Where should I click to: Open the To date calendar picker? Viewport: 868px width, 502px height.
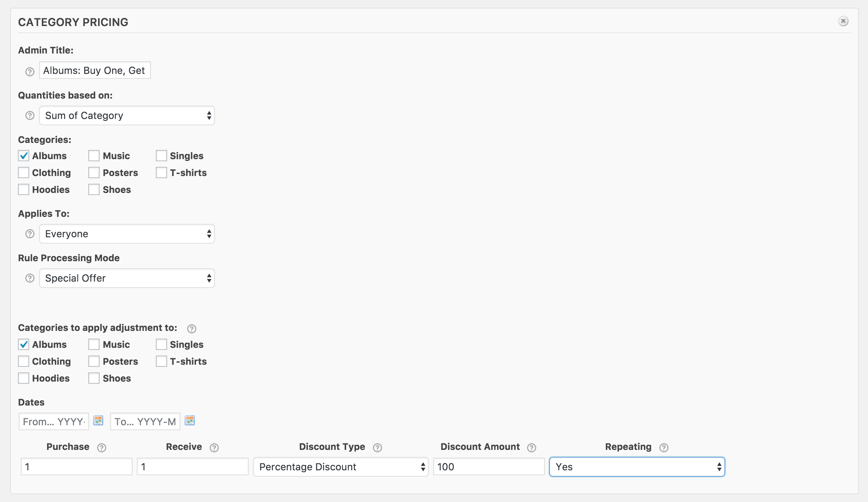tap(190, 420)
